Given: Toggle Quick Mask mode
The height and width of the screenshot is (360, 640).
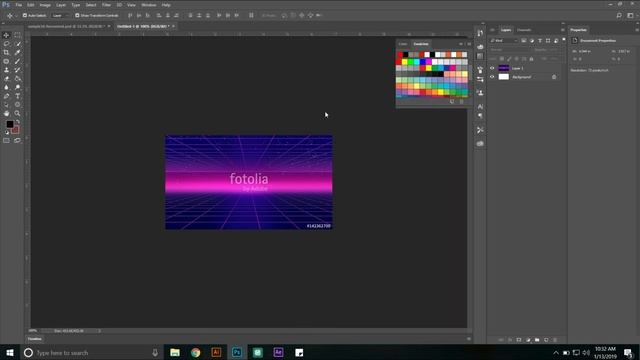Looking at the screenshot, I should pos(6,140).
